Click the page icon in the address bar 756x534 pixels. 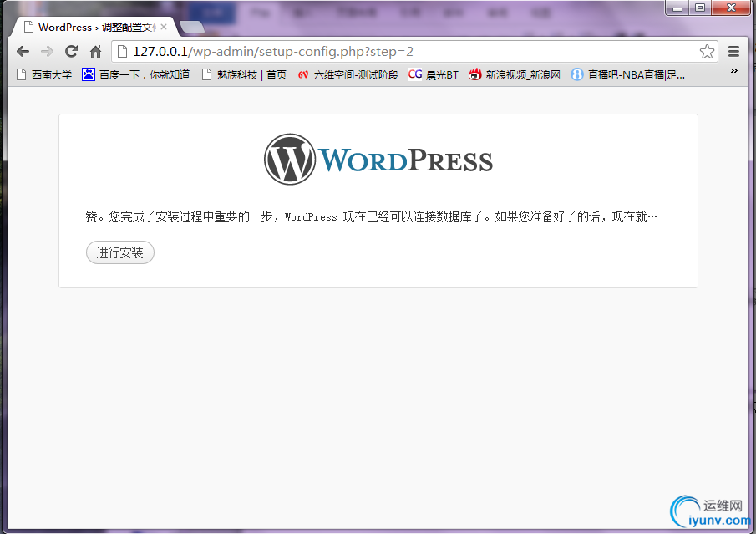pyautogui.click(x=123, y=51)
